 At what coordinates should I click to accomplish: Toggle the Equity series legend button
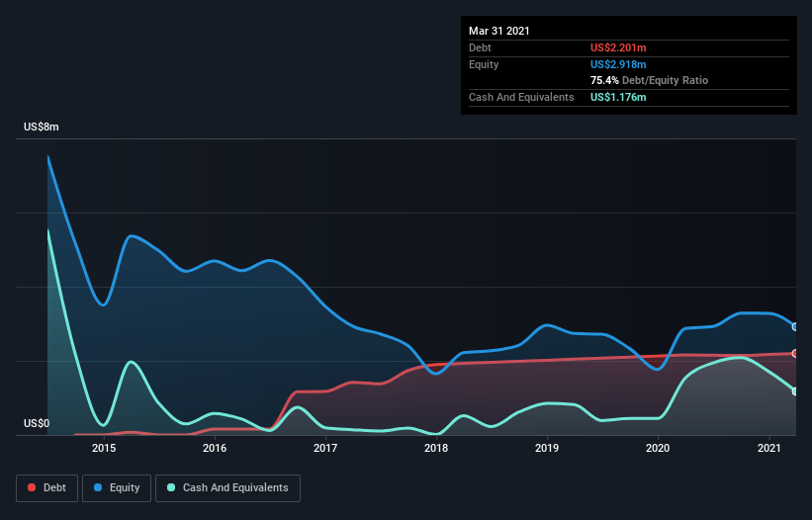117,488
